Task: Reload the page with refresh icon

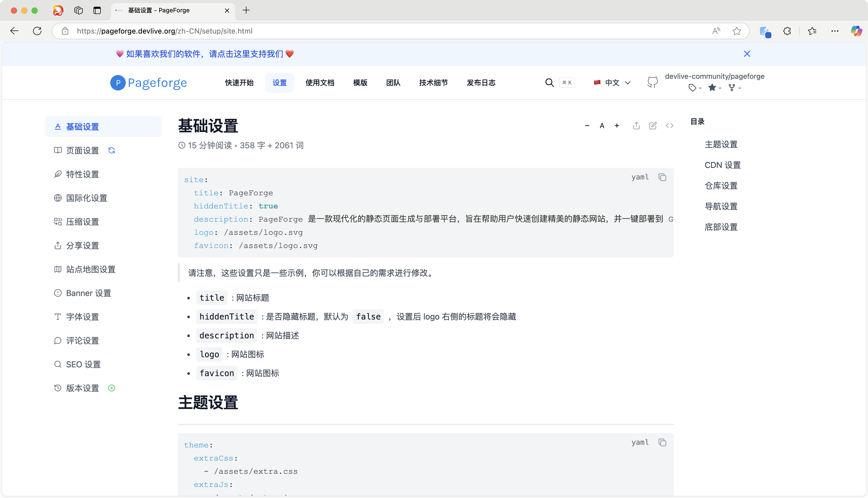Action: [x=37, y=31]
